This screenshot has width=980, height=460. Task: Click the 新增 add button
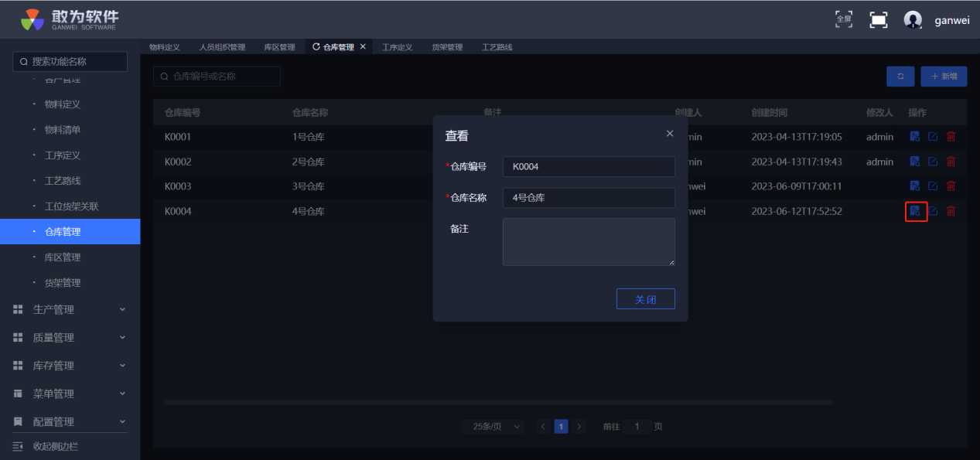click(x=944, y=77)
